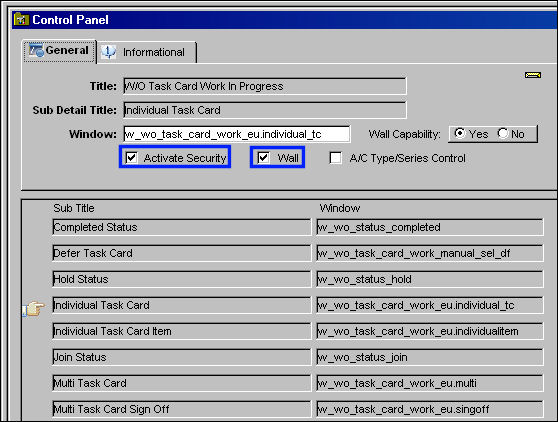Click the Sub Detail Title field
The image size is (558, 422).
265,110
